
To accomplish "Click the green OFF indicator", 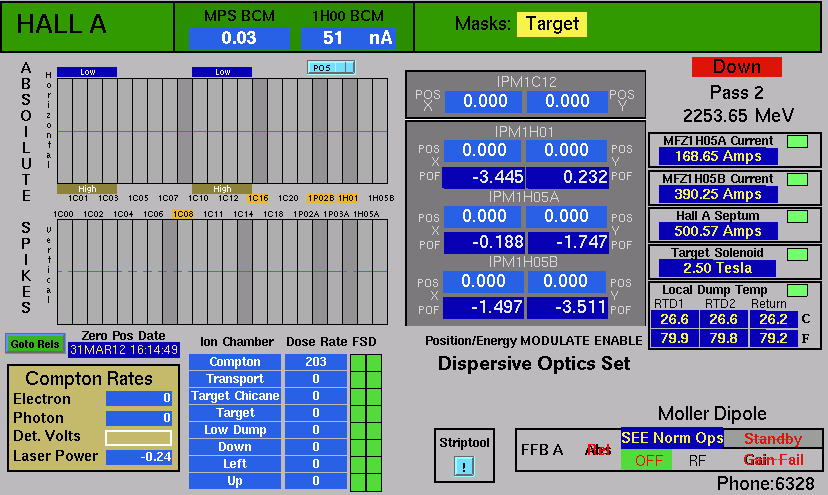I will (646, 460).
